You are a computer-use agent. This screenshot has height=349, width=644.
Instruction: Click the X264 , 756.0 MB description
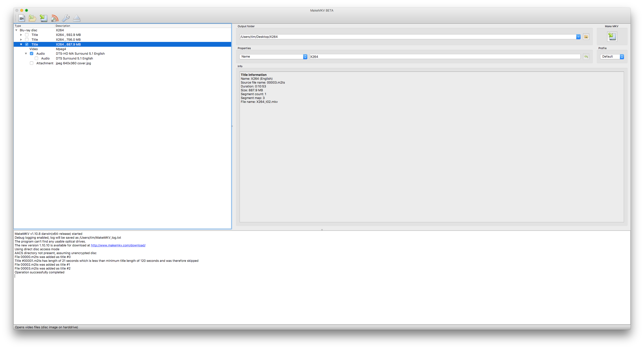pyautogui.click(x=68, y=40)
